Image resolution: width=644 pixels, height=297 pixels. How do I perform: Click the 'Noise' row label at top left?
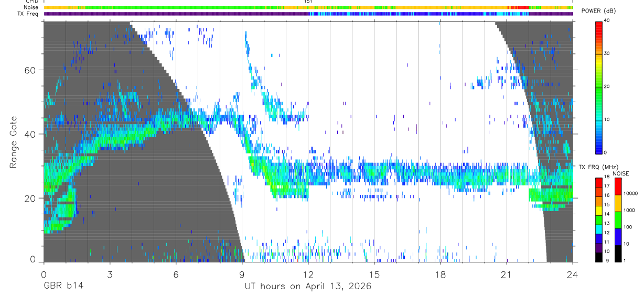tap(30, 7)
